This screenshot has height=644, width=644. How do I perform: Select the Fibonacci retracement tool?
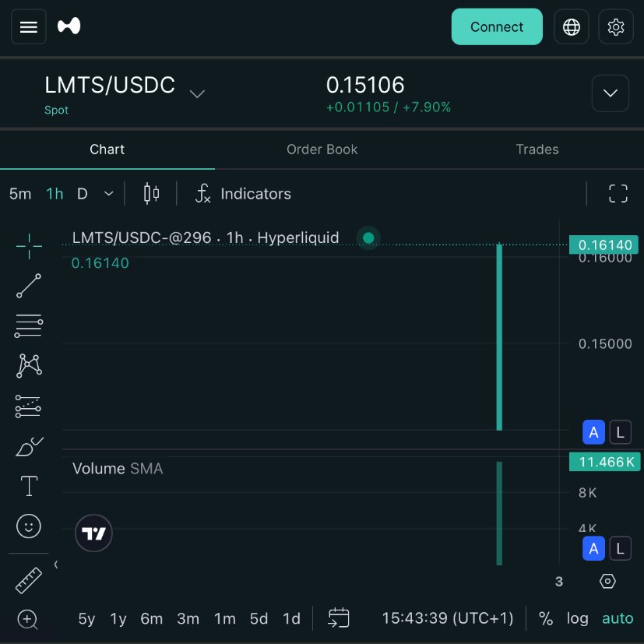29,326
